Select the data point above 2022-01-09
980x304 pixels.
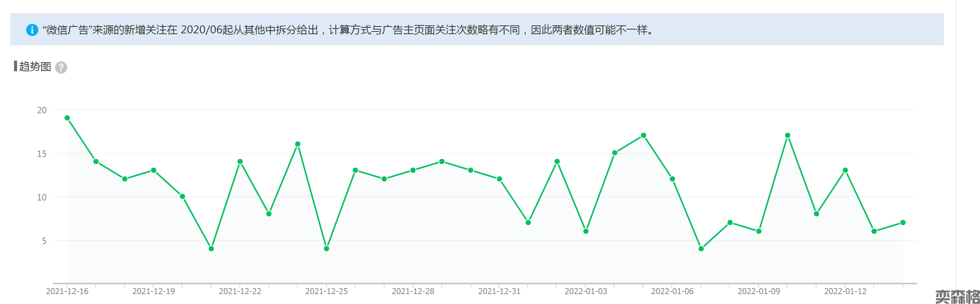(x=759, y=231)
